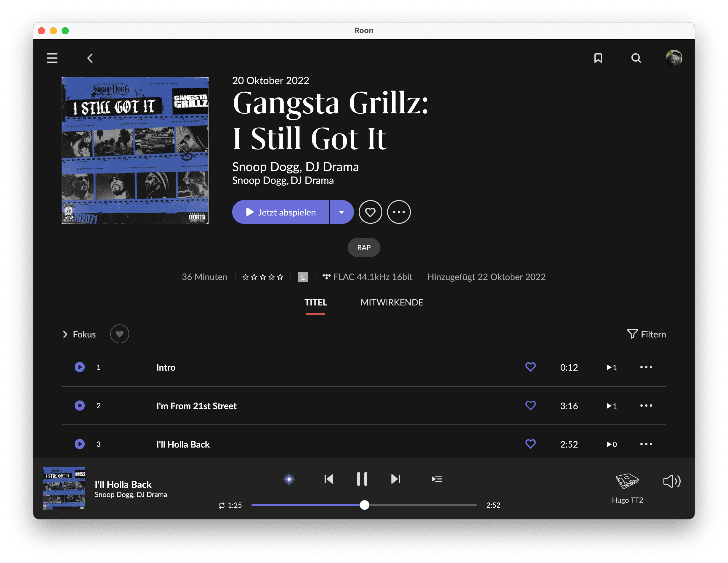Unfavorite the Intro track heart

pyautogui.click(x=530, y=367)
